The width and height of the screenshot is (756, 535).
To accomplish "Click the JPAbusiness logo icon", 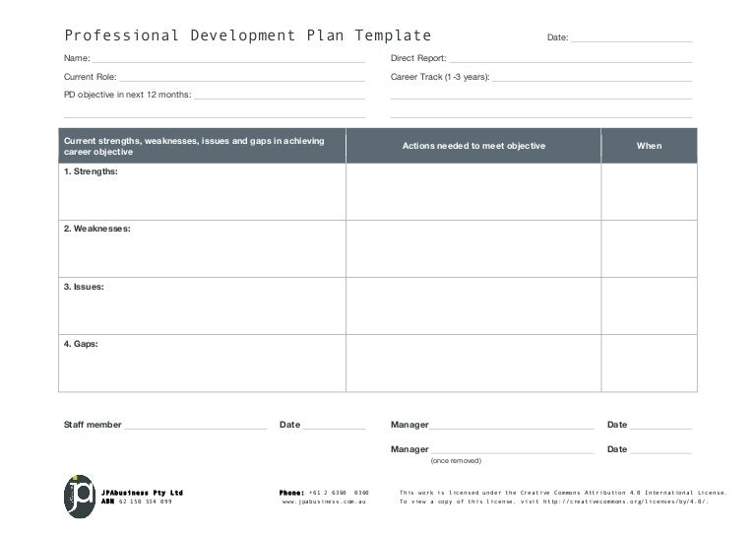I will click(80, 497).
